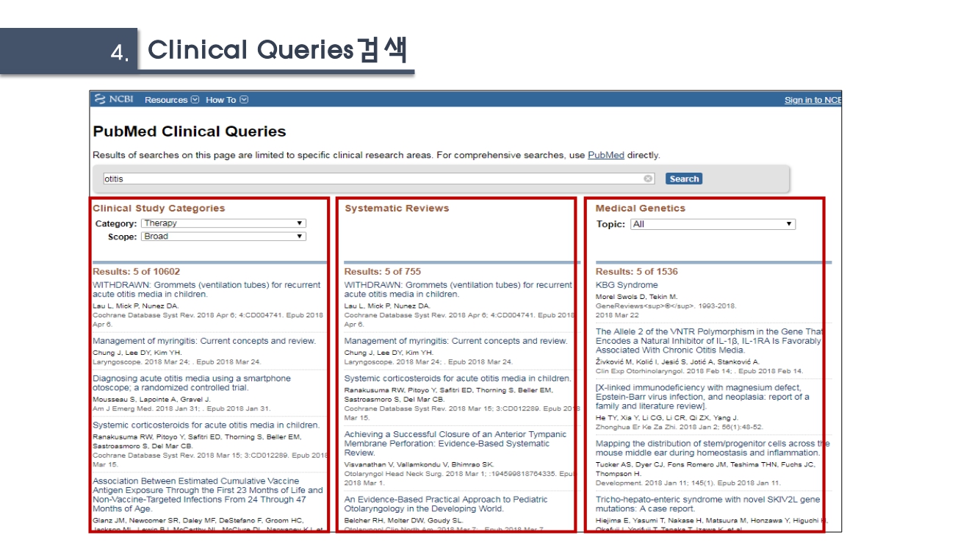The height and width of the screenshot is (551, 980).
Task: Click authors Visvanathan V, Vallamkondu V, Bhimrao SK
Action: coord(419,464)
